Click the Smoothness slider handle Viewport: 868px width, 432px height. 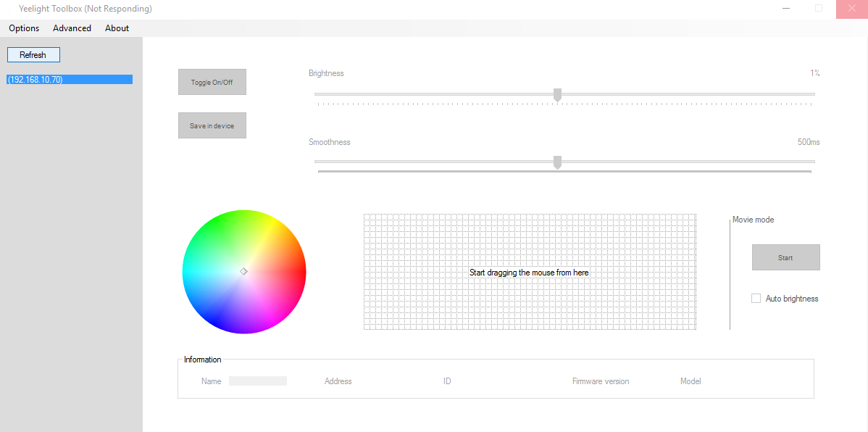click(557, 162)
